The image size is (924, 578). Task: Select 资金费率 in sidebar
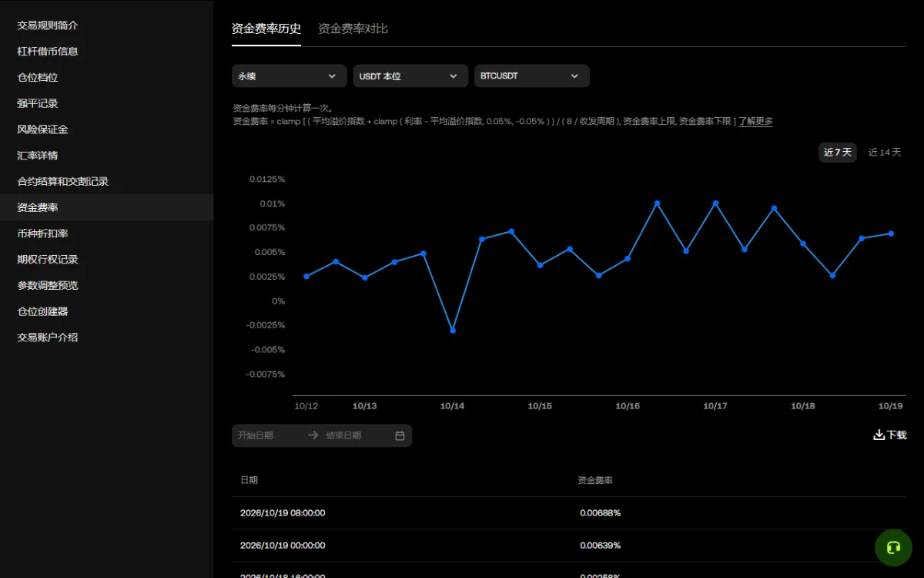coord(106,207)
